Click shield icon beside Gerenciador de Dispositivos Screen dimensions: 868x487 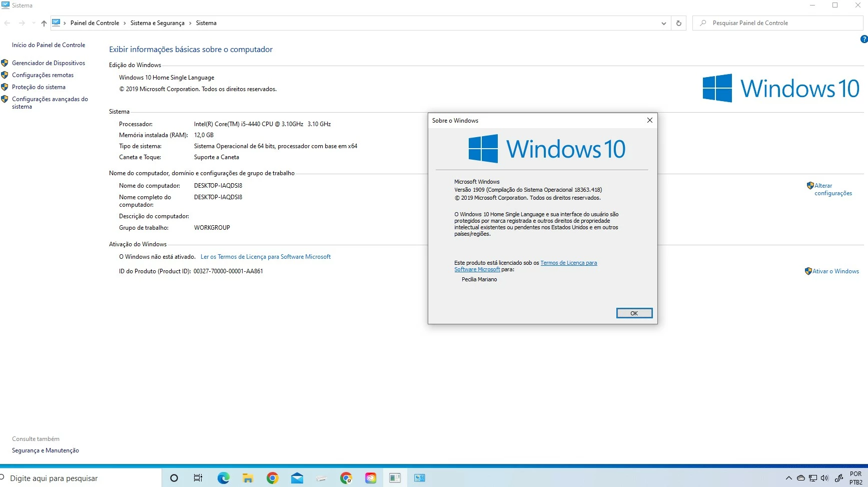5,63
